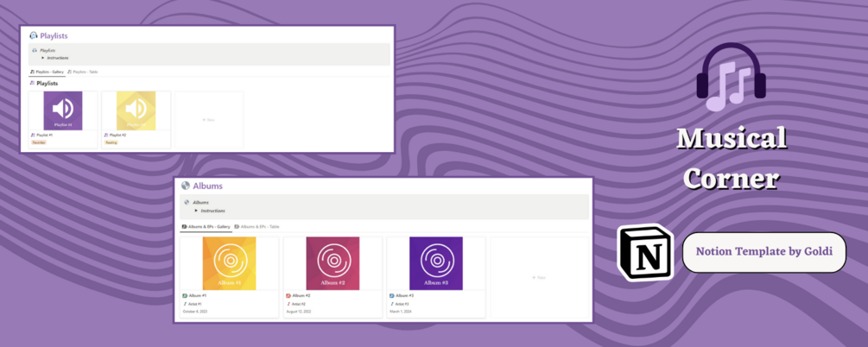Click the Artist #3 text
The width and height of the screenshot is (868, 347).
402,304
